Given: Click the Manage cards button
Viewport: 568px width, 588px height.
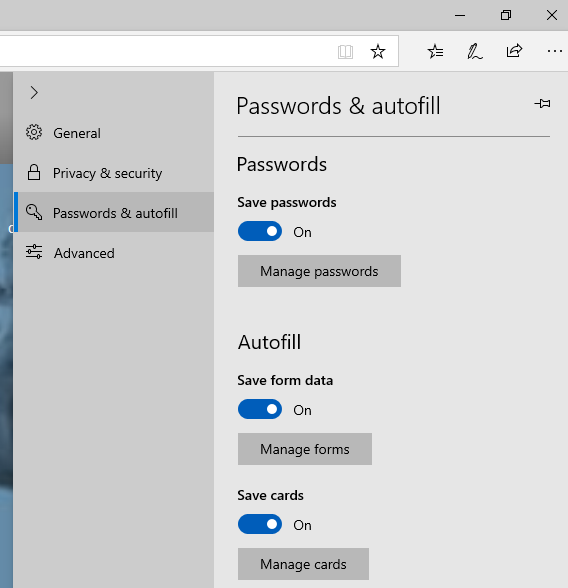Looking at the screenshot, I should pyautogui.click(x=303, y=564).
